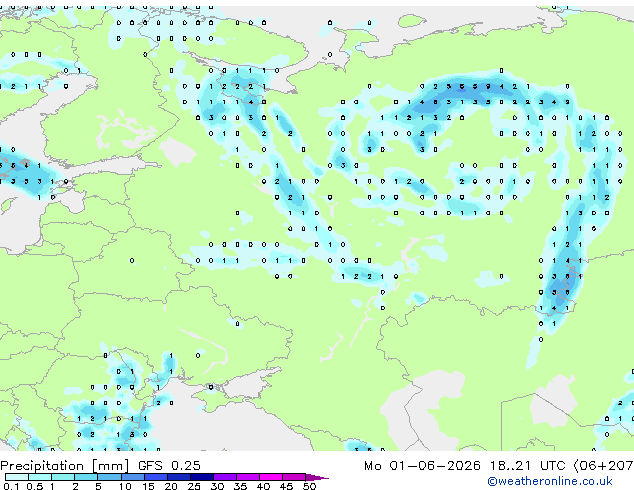634x490 pixels.
Task: Click the "(06+207" forecast run text
Action: [603, 466]
